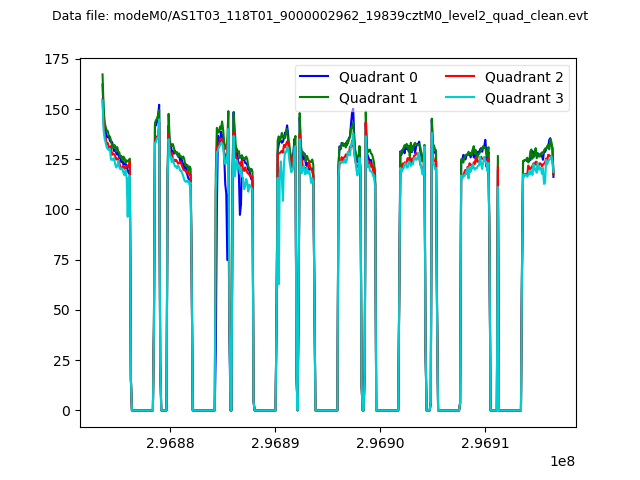This screenshot has height=480, width=640.
Task: Click the cyan Quadrant 3 legend line
Action: 463,98
